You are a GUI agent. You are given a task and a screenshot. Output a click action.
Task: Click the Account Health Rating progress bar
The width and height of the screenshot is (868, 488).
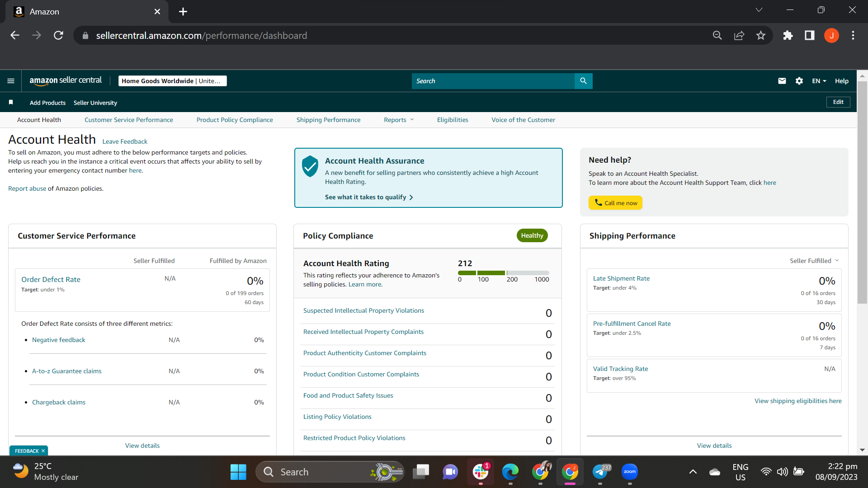(503, 273)
